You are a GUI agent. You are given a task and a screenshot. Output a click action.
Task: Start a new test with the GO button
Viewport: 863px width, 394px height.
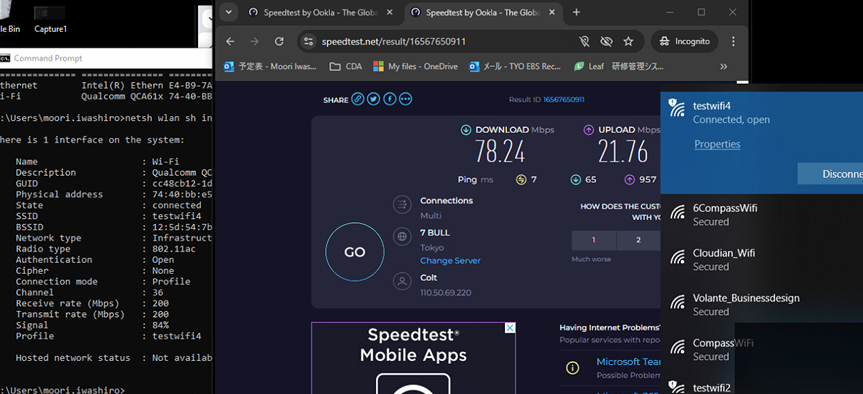[x=354, y=252]
